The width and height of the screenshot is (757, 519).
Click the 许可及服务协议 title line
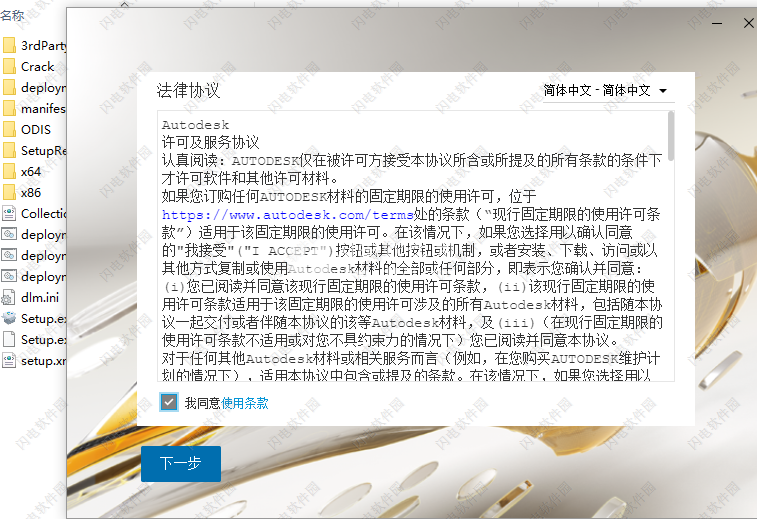(x=210, y=142)
